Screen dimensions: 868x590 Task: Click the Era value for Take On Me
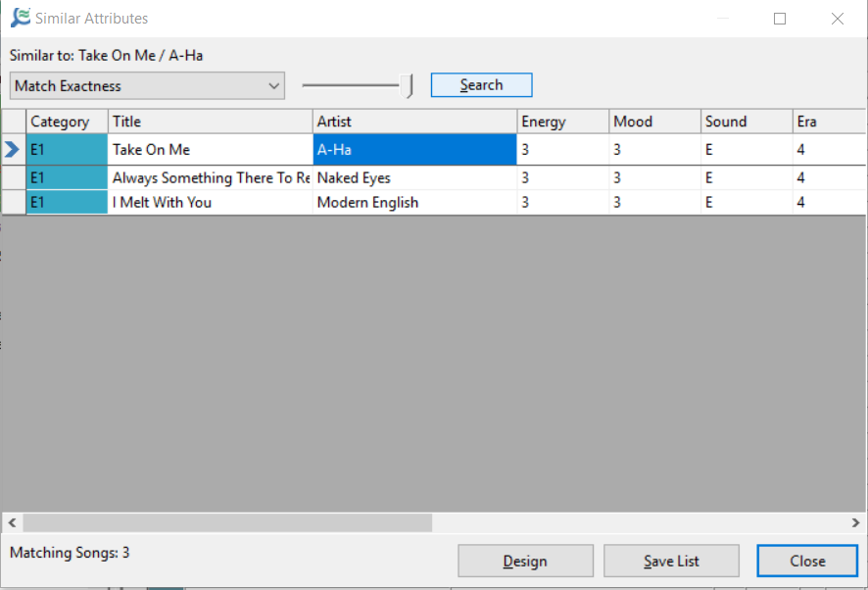[829, 150]
